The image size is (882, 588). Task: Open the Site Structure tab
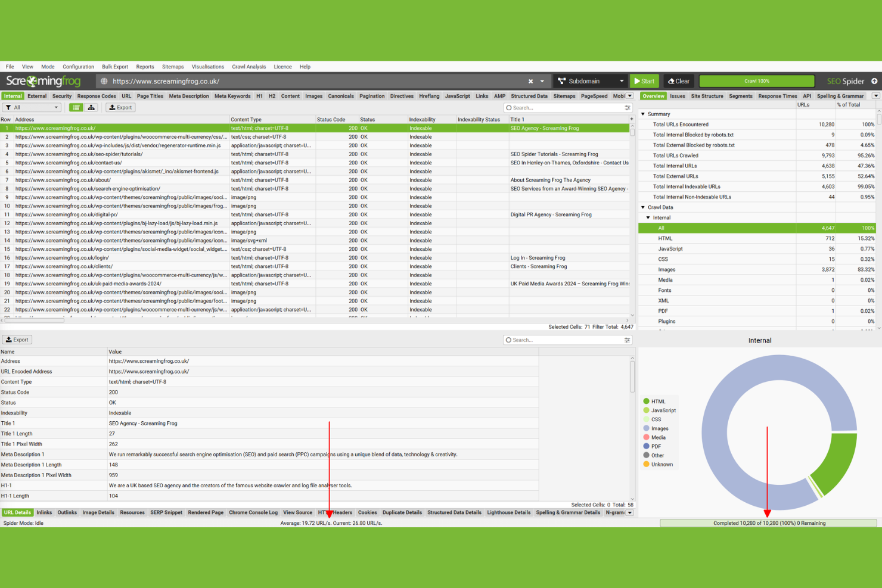point(707,96)
